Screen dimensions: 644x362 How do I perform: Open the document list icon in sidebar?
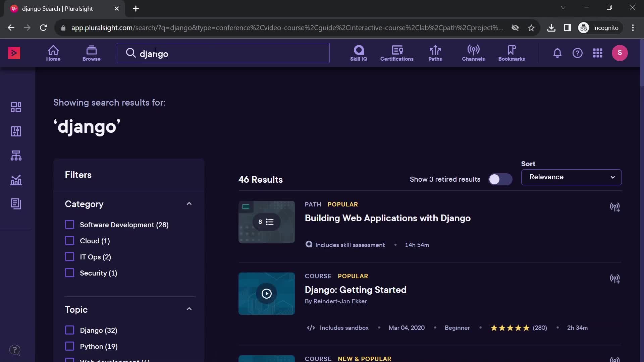[x=16, y=204]
